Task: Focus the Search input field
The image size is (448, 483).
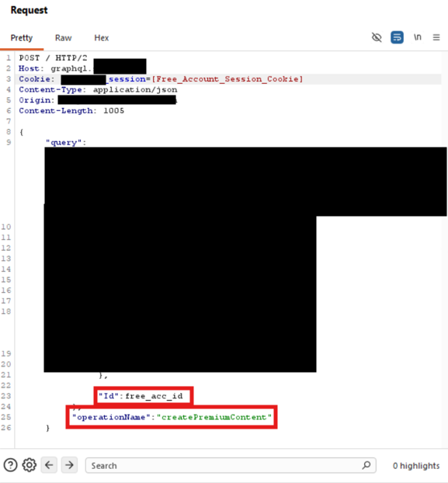Action: click(231, 465)
